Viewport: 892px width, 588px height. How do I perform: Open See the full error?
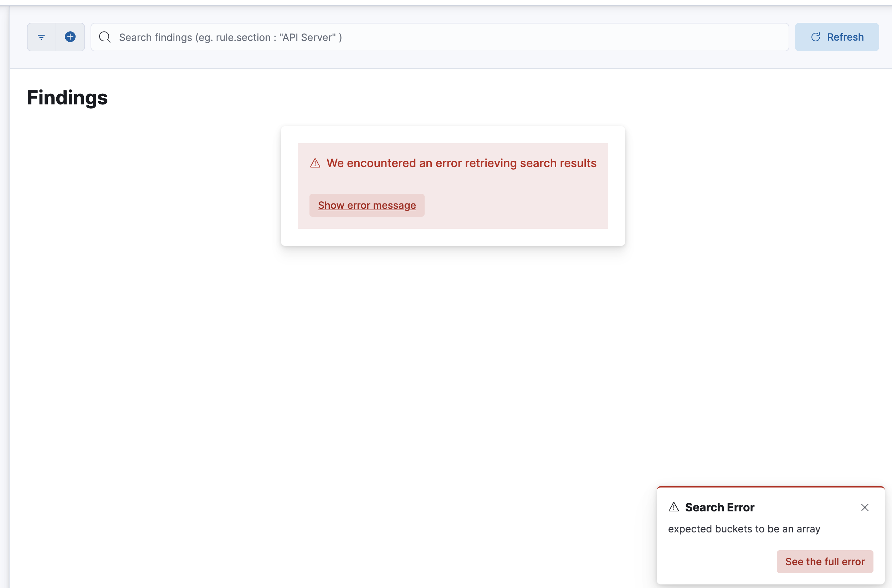[825, 561]
